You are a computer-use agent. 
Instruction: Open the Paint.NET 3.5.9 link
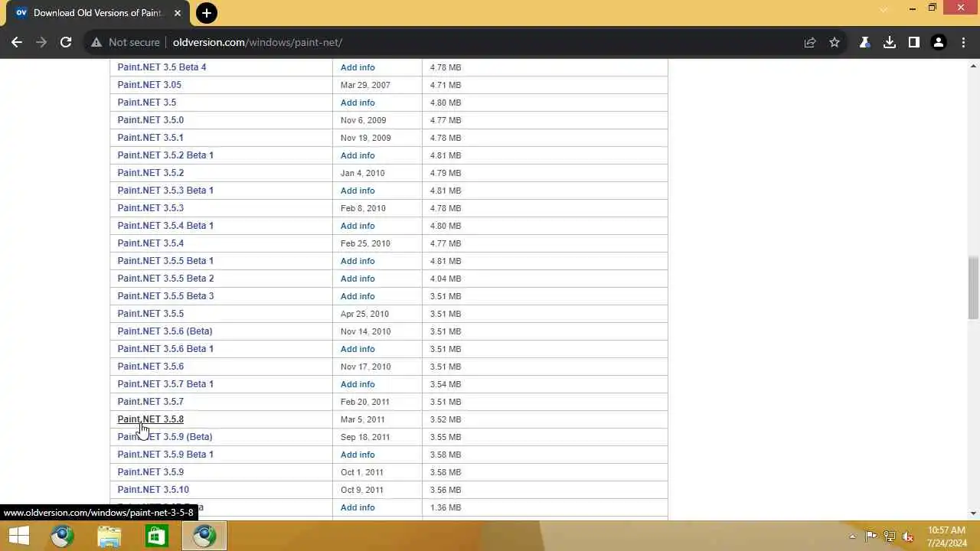pyautogui.click(x=150, y=472)
